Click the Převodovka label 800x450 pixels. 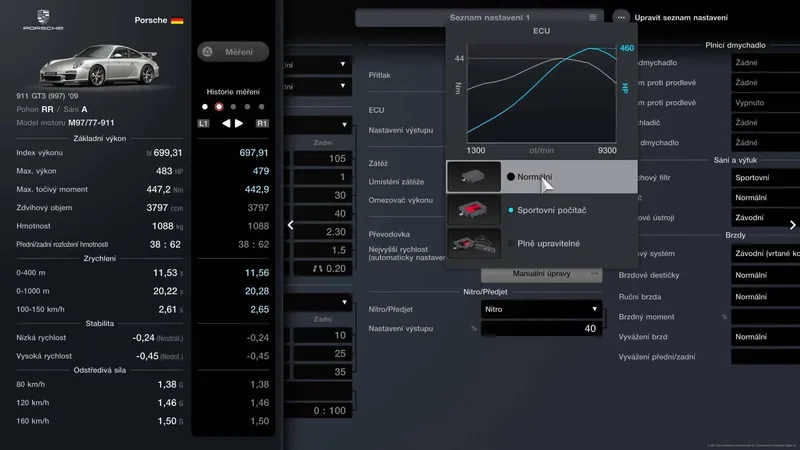point(389,234)
